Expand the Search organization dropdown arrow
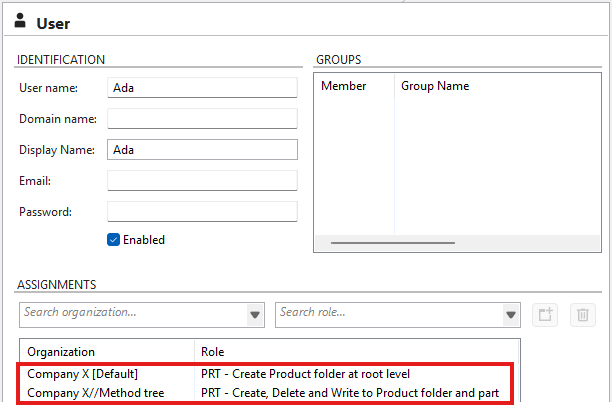Image resolution: width=612 pixels, height=405 pixels. coord(255,314)
